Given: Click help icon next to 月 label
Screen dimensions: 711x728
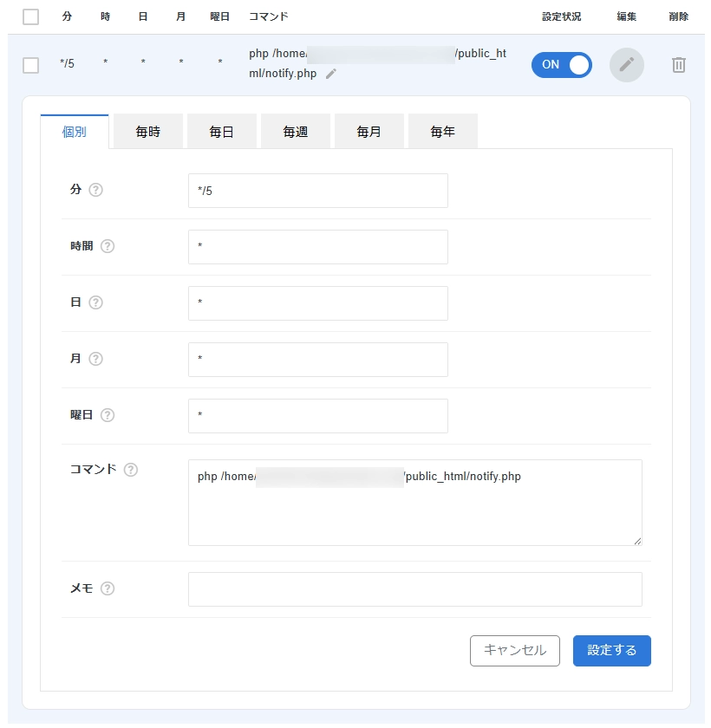Looking at the screenshot, I should (95, 359).
